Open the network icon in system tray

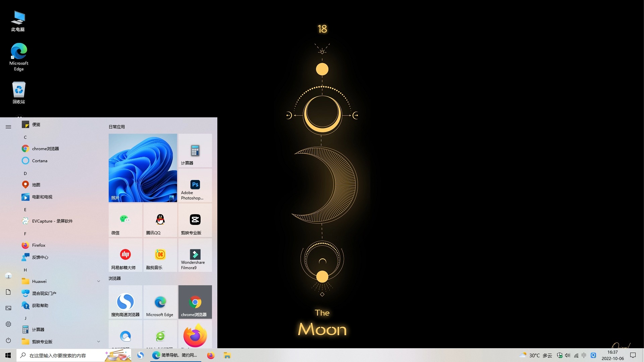pos(576,355)
